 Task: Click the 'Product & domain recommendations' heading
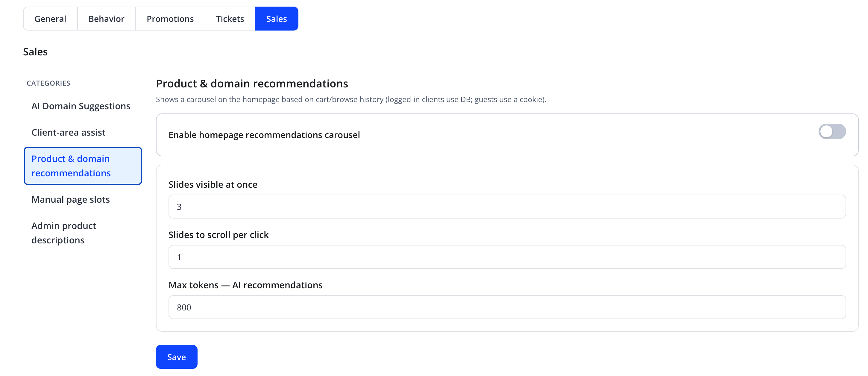(x=252, y=84)
